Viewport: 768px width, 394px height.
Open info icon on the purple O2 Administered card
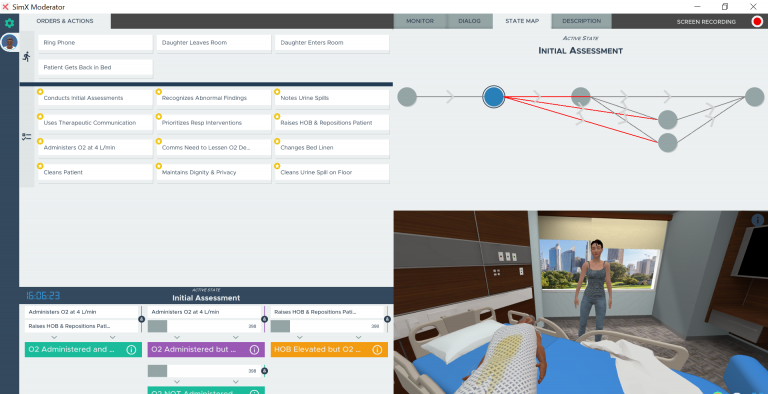pyautogui.click(x=254, y=349)
